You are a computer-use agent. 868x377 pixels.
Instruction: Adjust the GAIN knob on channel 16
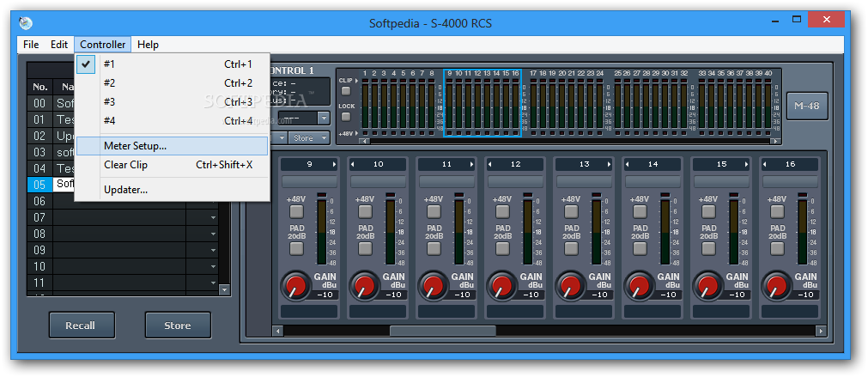777,286
